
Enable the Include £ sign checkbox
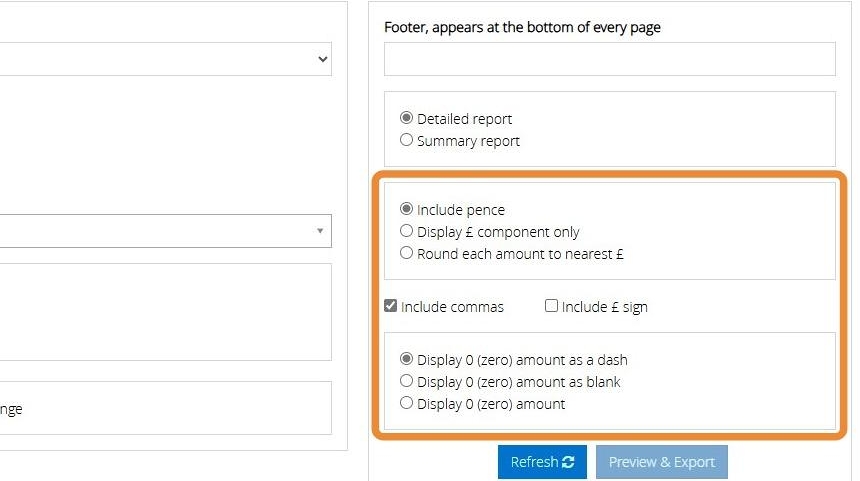point(551,306)
